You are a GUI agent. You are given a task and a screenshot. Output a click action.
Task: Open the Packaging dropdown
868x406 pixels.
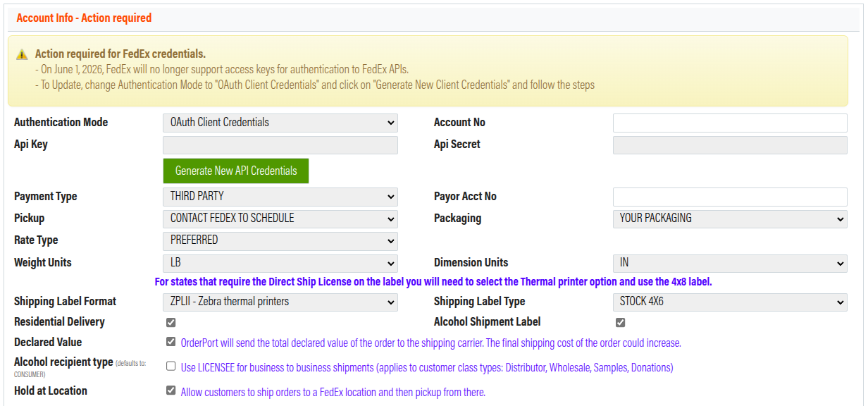(730, 219)
